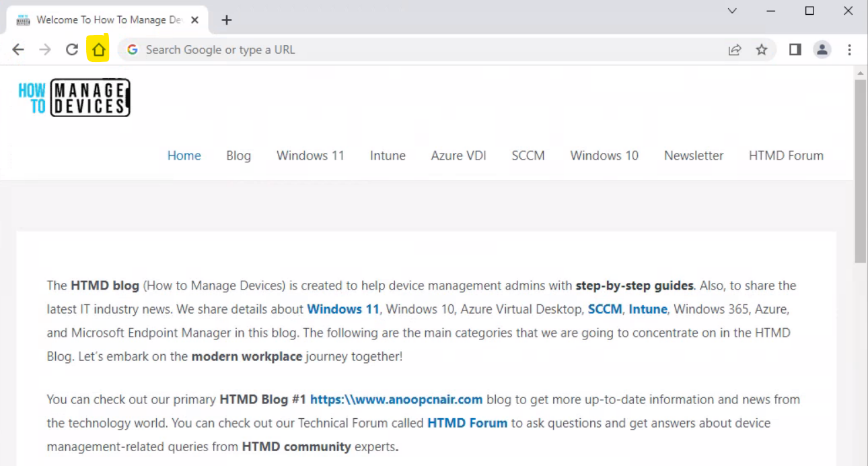
Task: Open the profile avatar menu
Action: pyautogui.click(x=822, y=50)
